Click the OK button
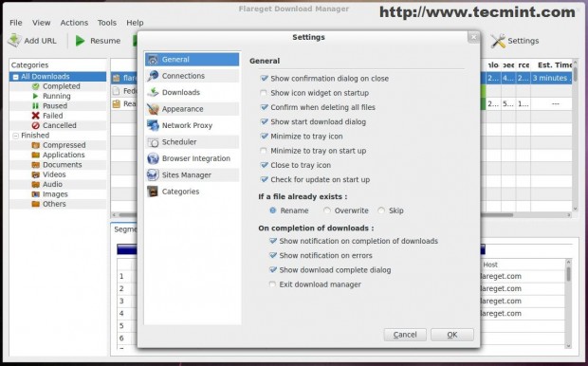This screenshot has height=366, width=588. point(452,335)
